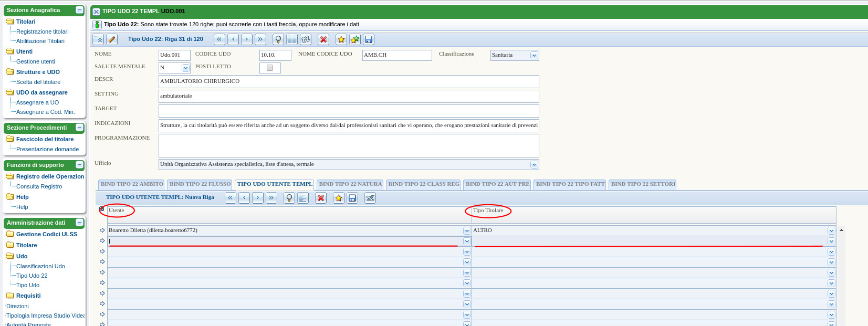This screenshot has width=868, height=326.
Task: Click the pencil edit icon in the Tipo Udo 22 toolbar
Action: (112, 39)
